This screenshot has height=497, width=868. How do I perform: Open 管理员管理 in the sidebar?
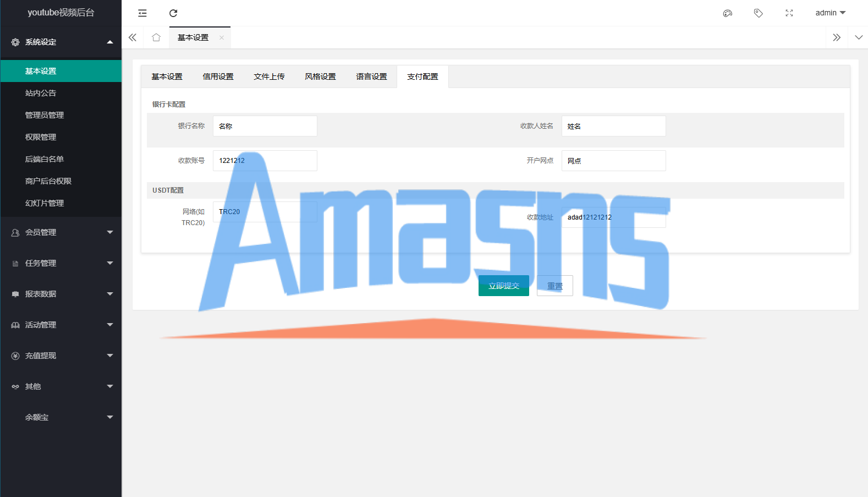pyautogui.click(x=61, y=115)
